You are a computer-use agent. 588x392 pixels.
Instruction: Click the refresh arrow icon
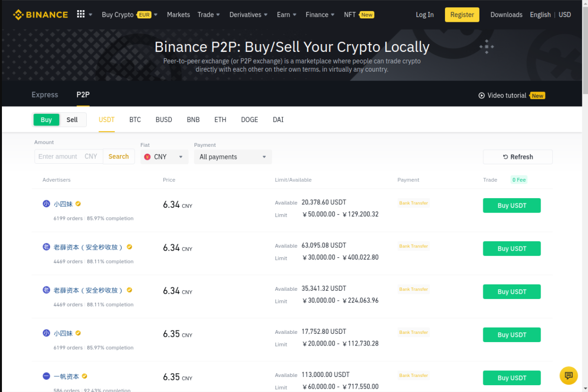(506, 157)
